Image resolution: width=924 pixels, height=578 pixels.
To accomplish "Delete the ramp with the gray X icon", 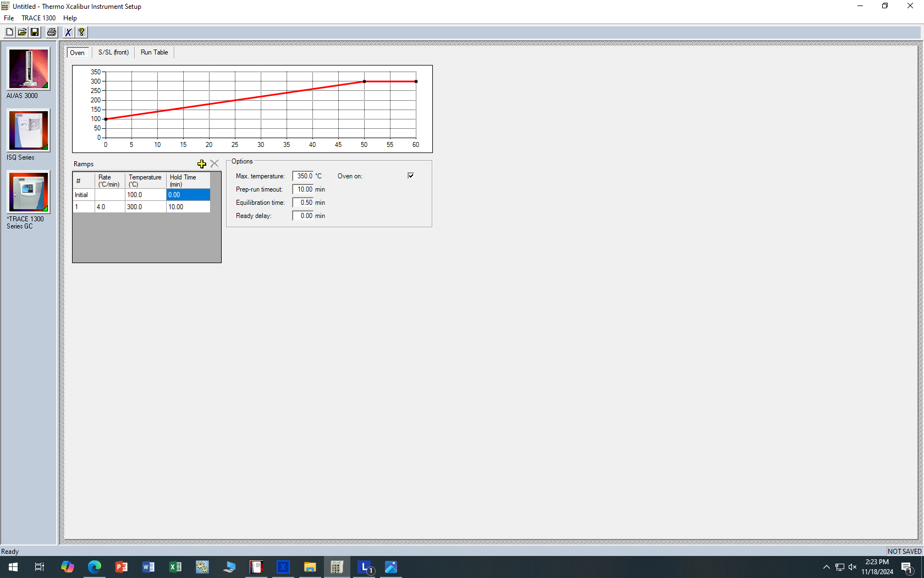I will coord(215,164).
